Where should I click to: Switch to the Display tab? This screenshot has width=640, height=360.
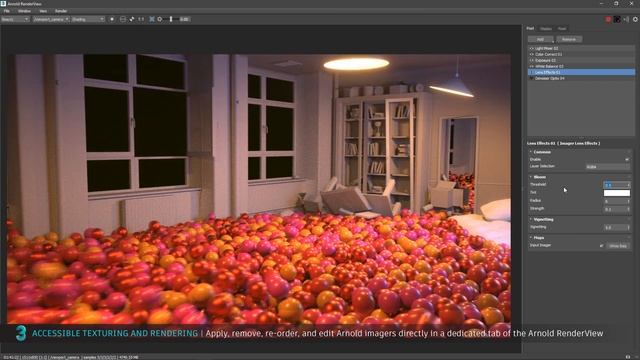[x=546, y=29]
